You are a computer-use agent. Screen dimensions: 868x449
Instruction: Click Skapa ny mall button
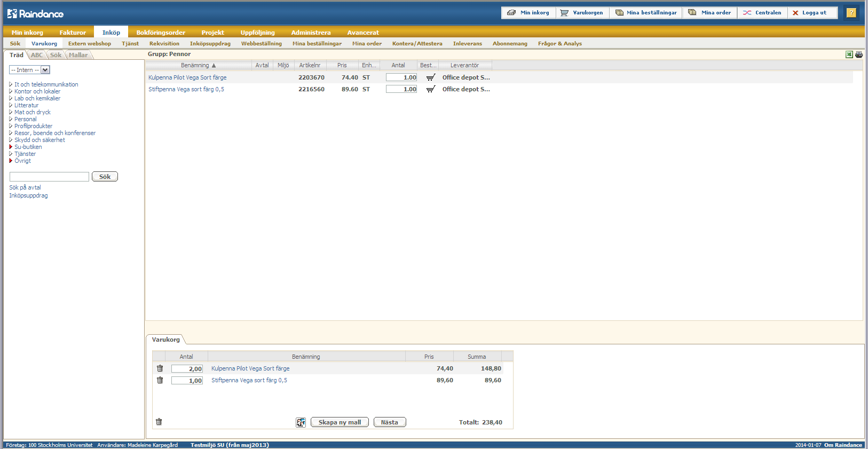tap(340, 422)
